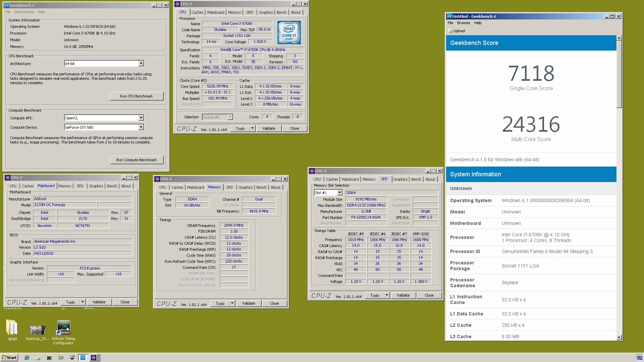Open the Socket #1 selection dropdown in CPU-Z
Image resolution: width=644 pixels, height=362 pixels.
[x=230, y=117]
